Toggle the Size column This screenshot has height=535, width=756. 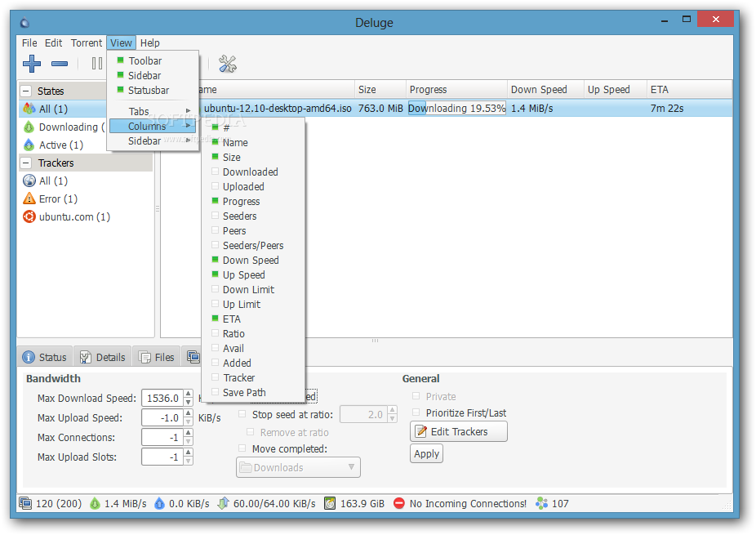click(254, 158)
